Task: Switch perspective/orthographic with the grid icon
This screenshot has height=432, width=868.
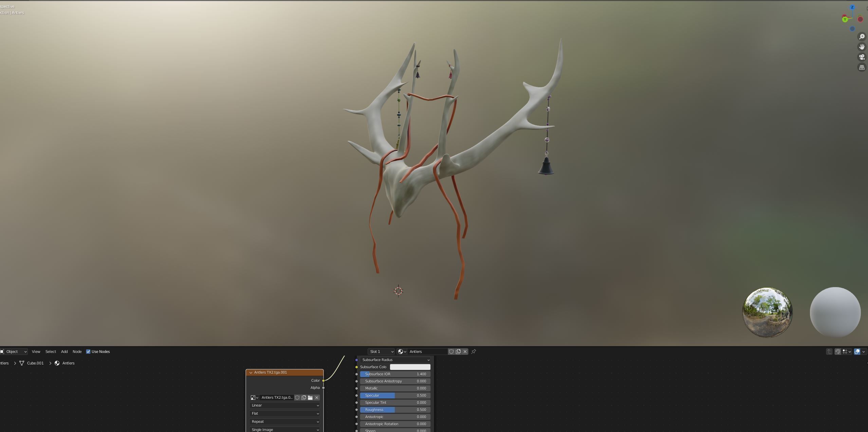Action: tap(862, 67)
